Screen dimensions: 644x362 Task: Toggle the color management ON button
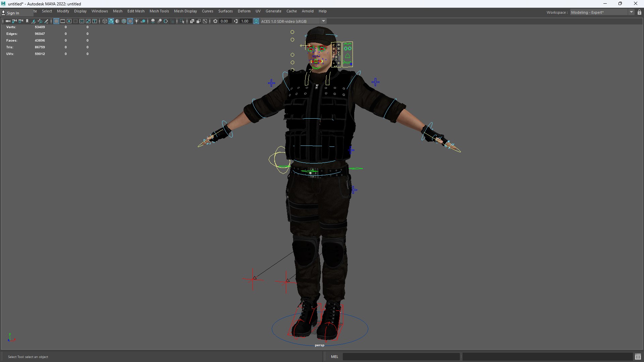[256, 21]
